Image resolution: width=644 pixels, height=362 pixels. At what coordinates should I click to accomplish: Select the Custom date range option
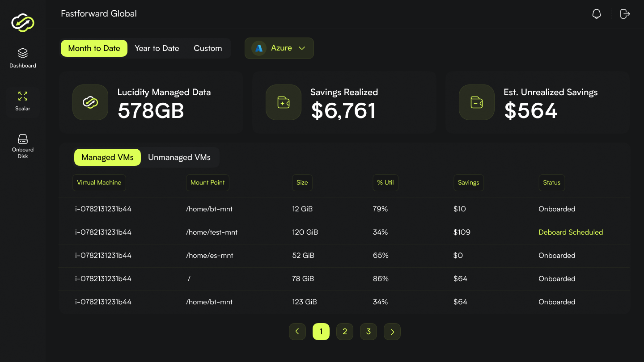(208, 48)
